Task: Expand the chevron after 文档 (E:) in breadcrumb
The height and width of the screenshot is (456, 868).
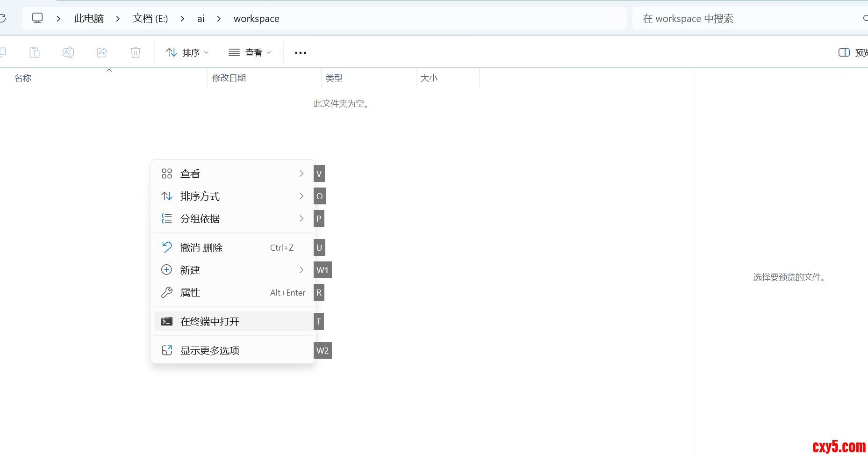Action: coord(182,19)
